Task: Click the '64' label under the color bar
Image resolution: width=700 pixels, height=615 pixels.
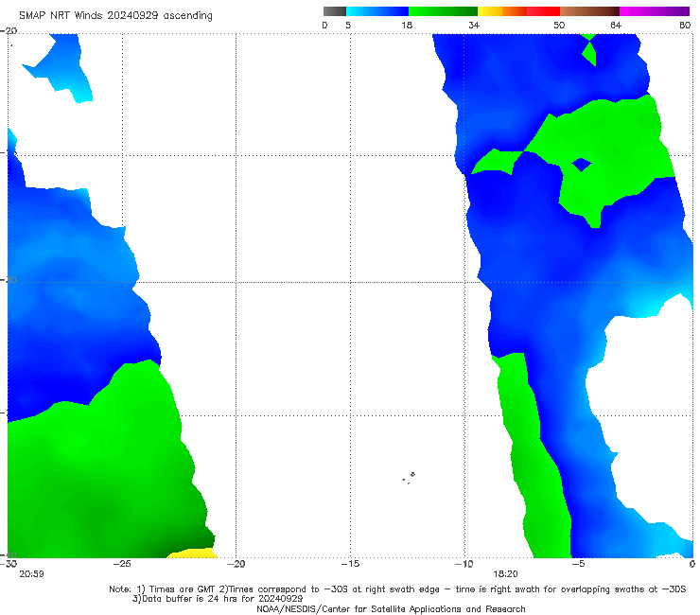Action: click(x=616, y=25)
